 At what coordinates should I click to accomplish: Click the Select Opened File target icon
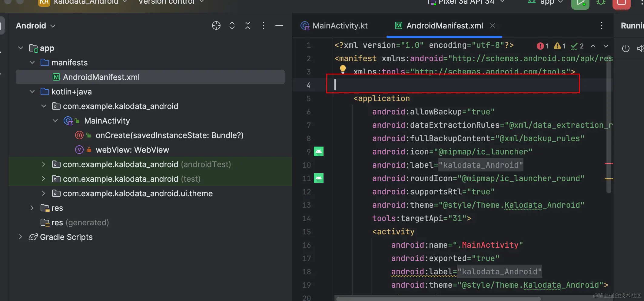pyautogui.click(x=216, y=26)
